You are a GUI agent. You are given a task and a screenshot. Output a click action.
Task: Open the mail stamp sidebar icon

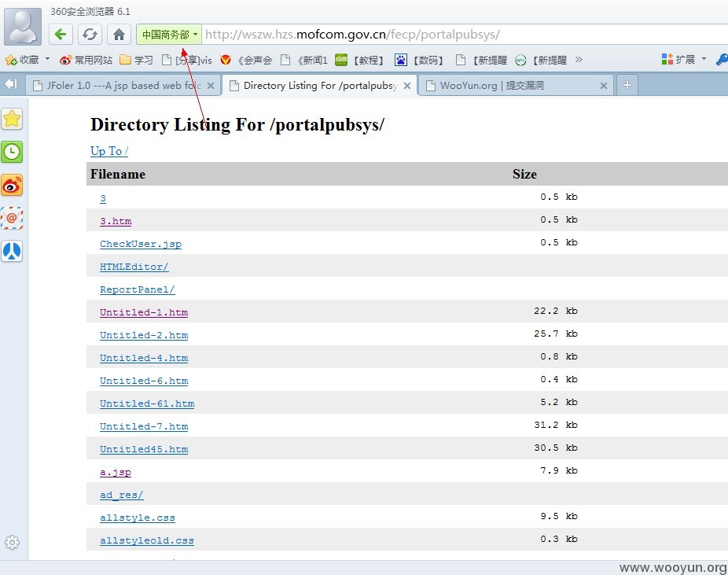tap(12, 219)
